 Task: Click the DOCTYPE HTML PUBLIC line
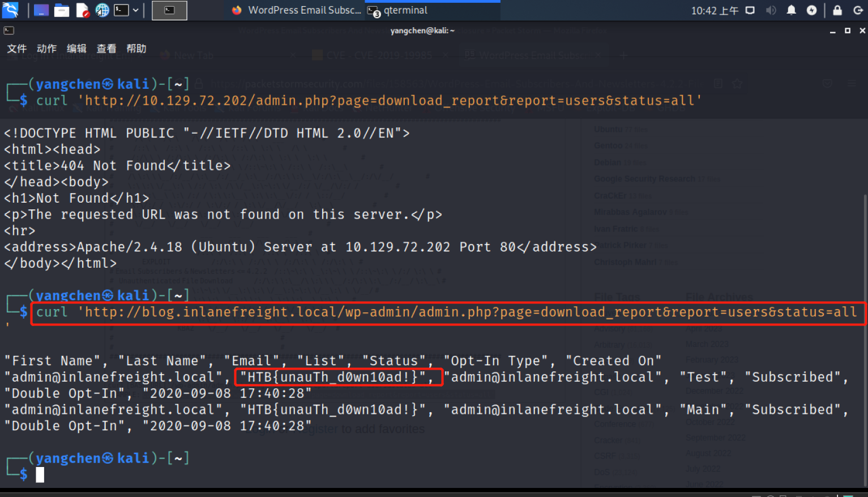(207, 133)
